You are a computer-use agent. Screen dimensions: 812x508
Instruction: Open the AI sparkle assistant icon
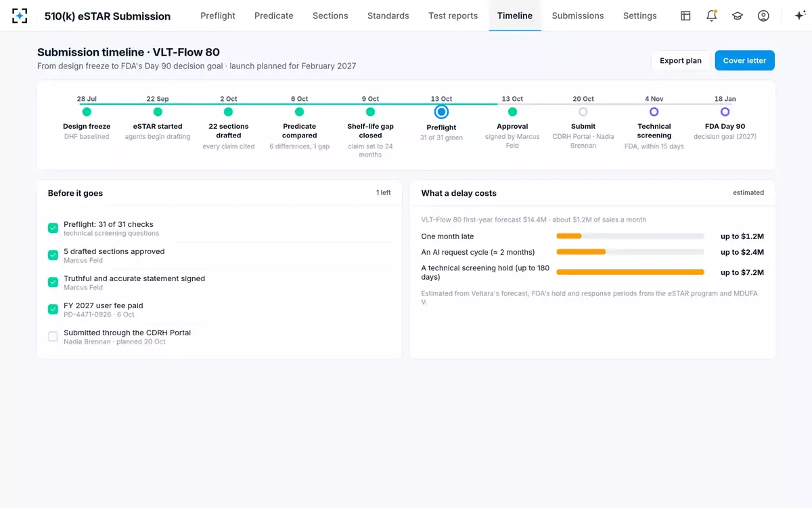click(799, 16)
